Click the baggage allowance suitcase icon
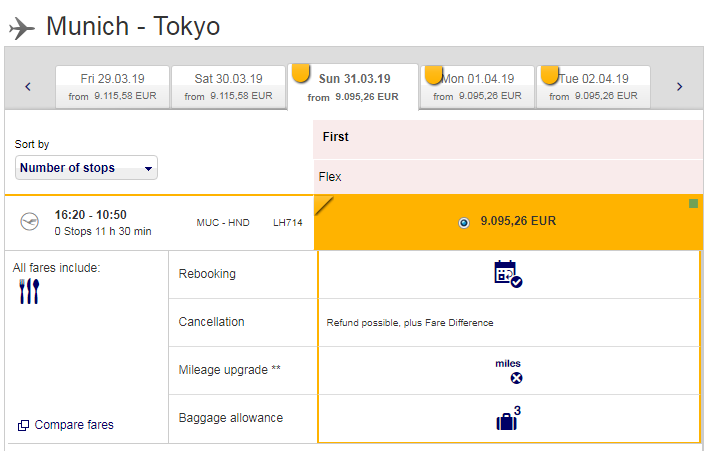This screenshot has height=451, width=710. pos(508,419)
